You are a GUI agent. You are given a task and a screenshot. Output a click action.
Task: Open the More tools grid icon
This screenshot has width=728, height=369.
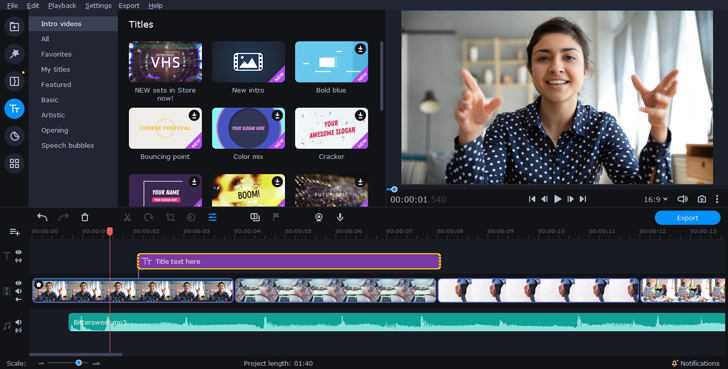[x=14, y=163]
